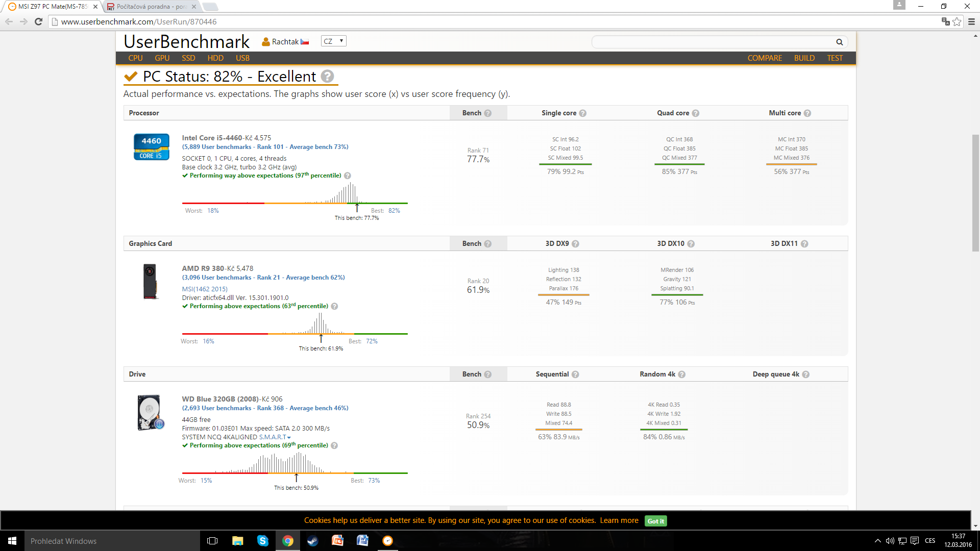The height and width of the screenshot is (551, 980).
Task: Click help icon next to PC Status
Action: click(x=328, y=77)
